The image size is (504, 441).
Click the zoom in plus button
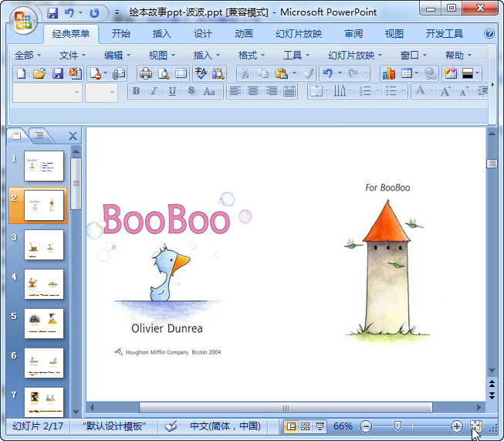(x=457, y=426)
